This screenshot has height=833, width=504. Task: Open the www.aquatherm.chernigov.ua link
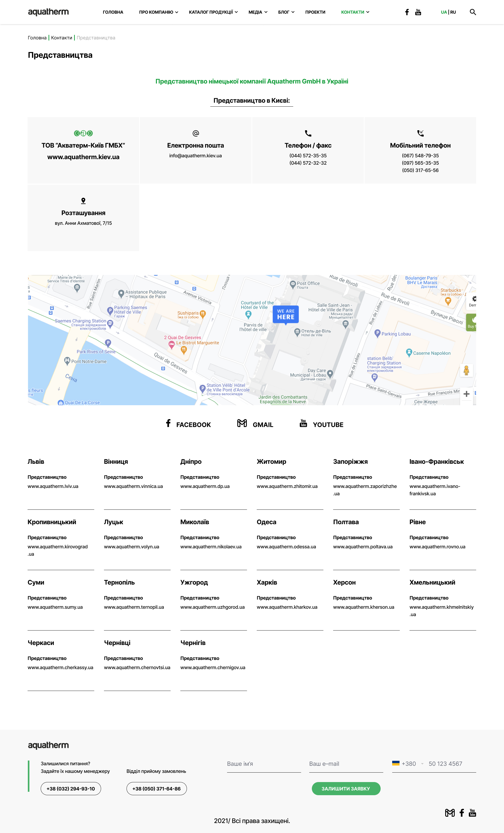coord(213,668)
